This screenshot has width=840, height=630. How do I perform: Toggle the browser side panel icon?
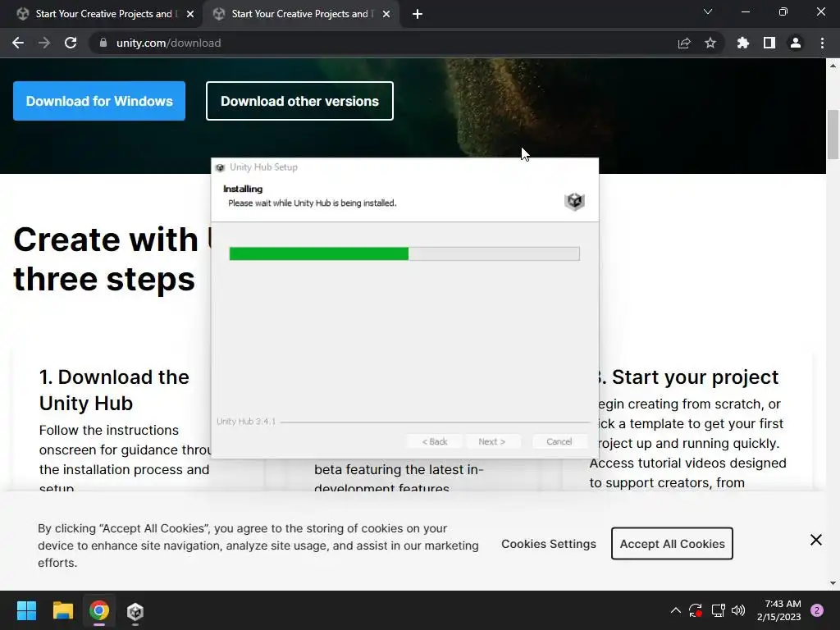(769, 43)
